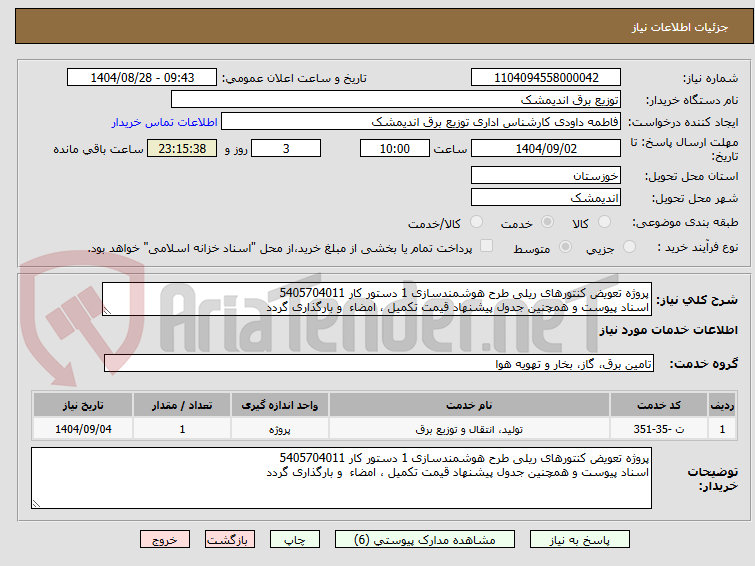The width and height of the screenshot is (755, 566).
Task: Click the شماره نیاز field 1104094558000042
Action: (x=546, y=78)
